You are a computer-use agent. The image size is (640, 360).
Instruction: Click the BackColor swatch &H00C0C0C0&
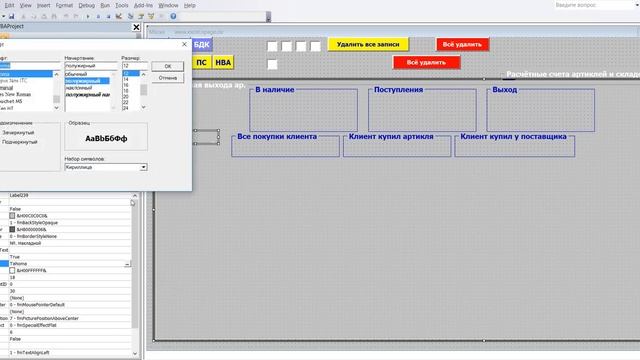pos(12,216)
